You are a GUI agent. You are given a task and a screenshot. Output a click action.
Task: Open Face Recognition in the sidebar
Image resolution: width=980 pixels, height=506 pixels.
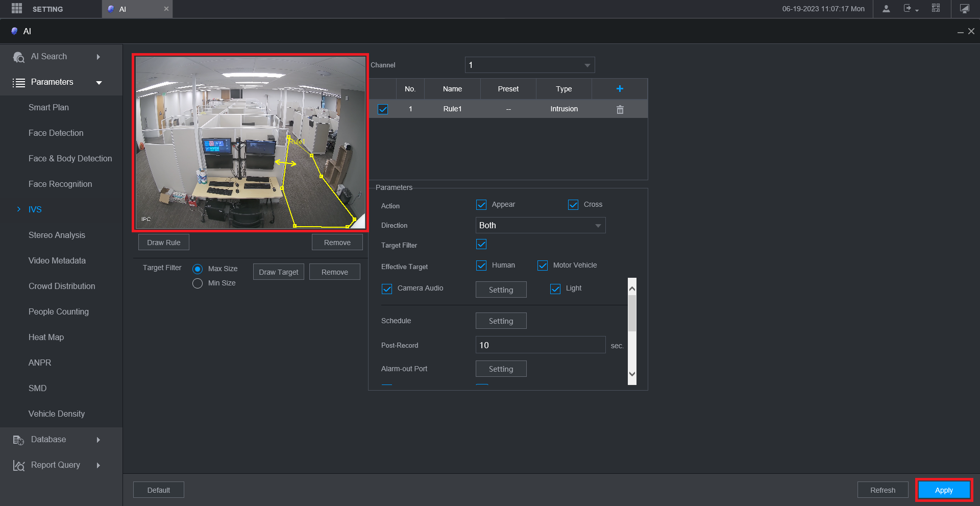click(60, 184)
